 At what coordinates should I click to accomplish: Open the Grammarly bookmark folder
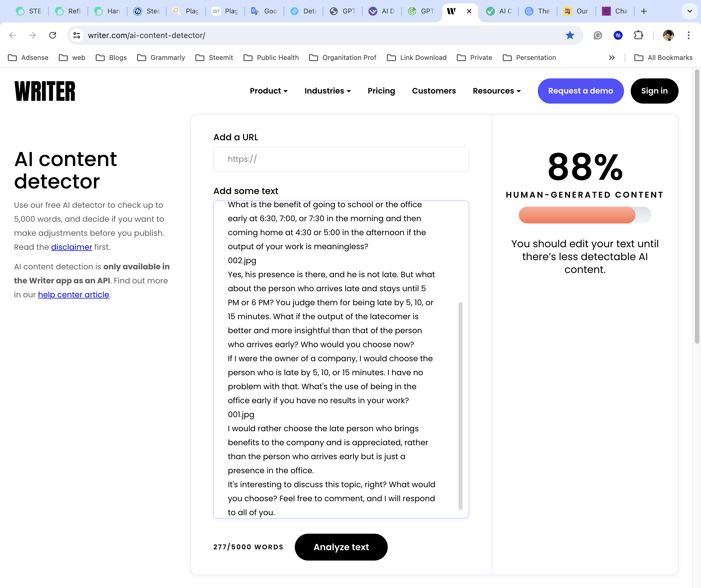161,58
